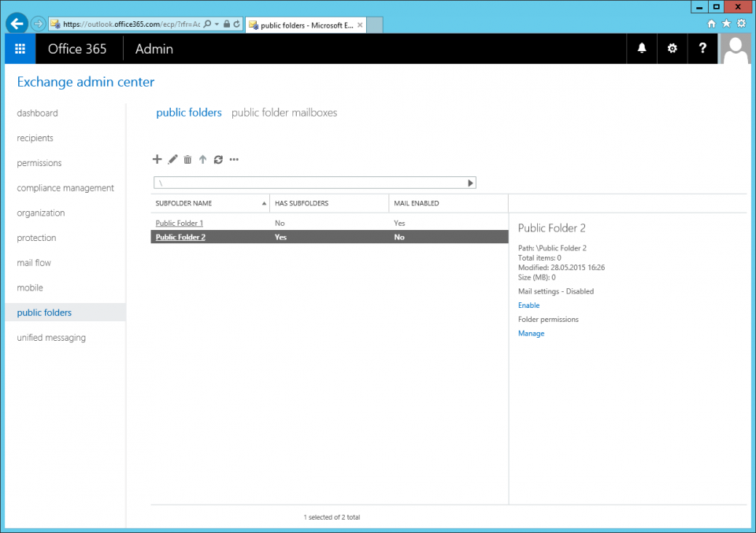Viewport: 756px width, 533px height.
Task: Open the More options ellipsis menu
Action: [x=233, y=160]
